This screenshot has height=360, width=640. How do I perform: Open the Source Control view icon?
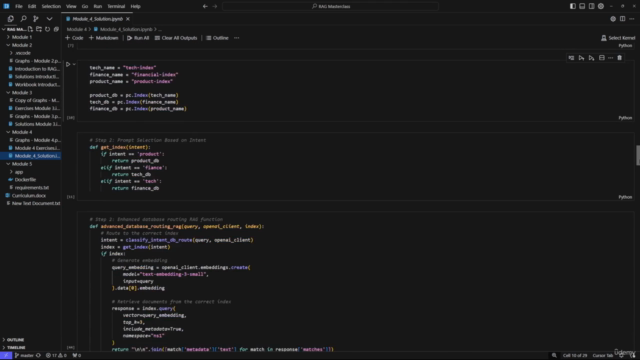click(x=36, y=19)
